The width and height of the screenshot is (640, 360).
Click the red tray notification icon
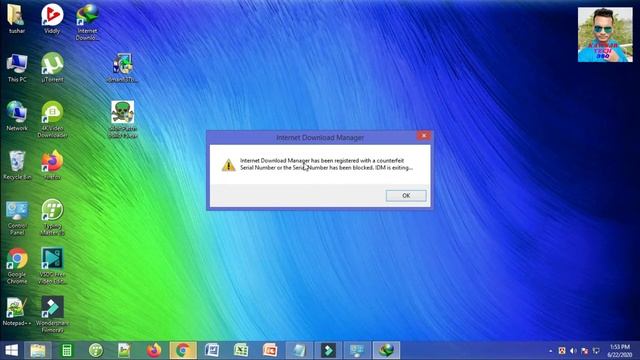tap(562, 351)
